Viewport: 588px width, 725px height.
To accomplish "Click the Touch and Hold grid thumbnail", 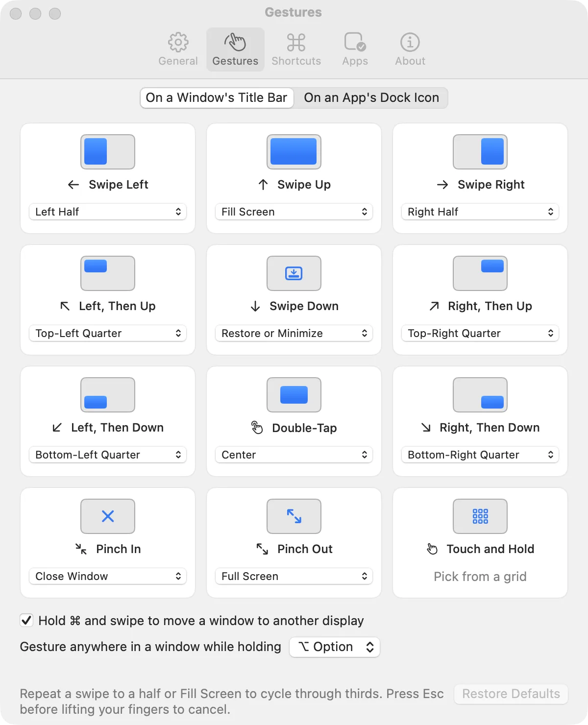I will [x=480, y=516].
